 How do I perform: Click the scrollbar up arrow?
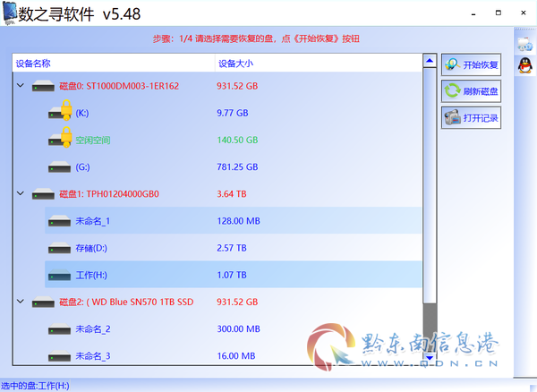click(x=430, y=61)
